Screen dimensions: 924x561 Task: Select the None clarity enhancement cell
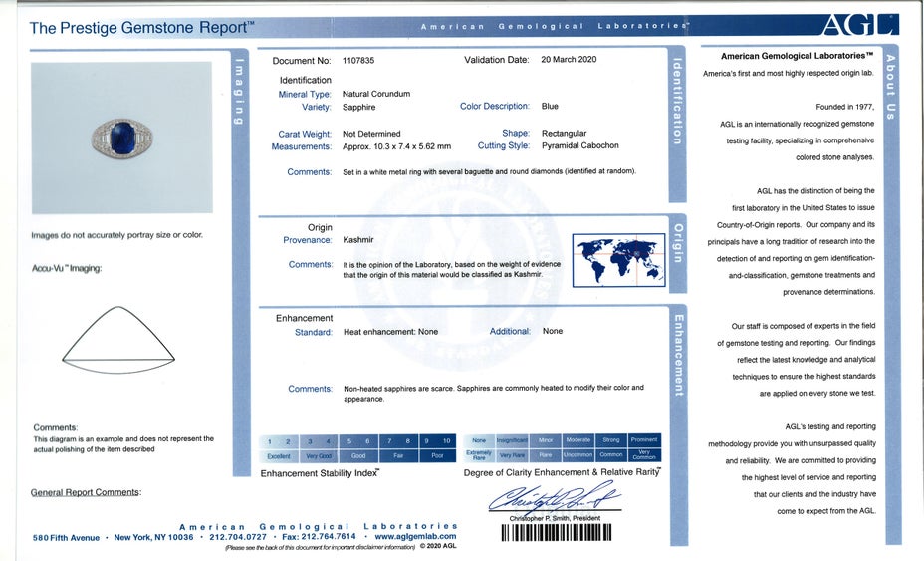tap(479, 440)
